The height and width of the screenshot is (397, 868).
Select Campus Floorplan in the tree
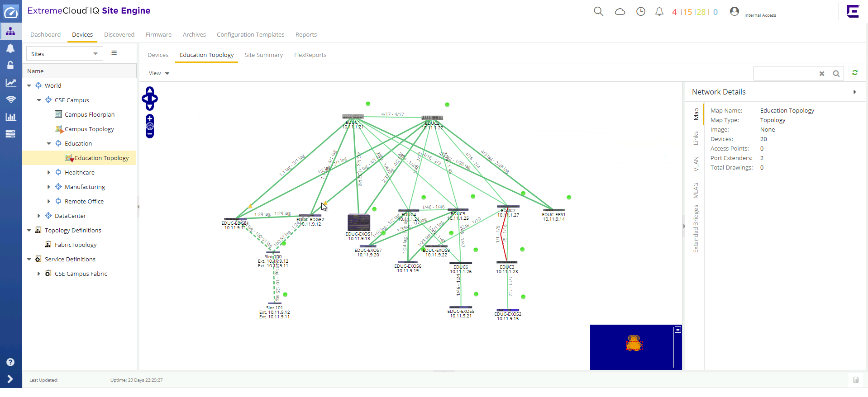pyautogui.click(x=89, y=115)
